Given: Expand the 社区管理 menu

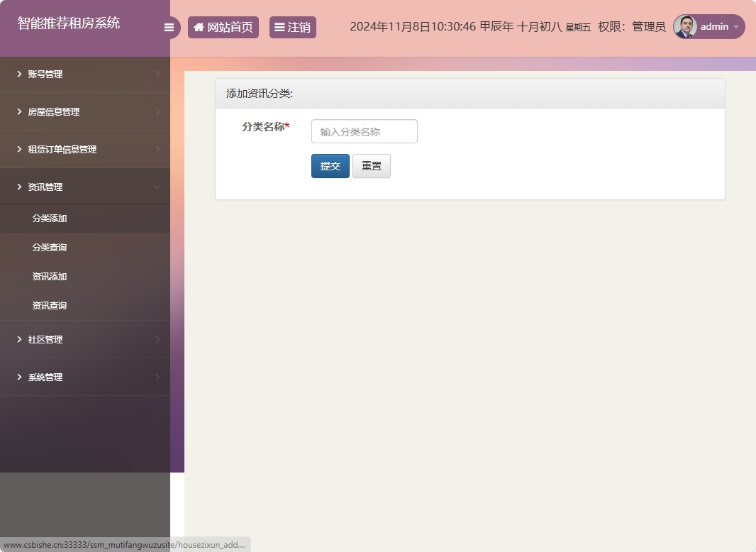Looking at the screenshot, I should click(85, 340).
